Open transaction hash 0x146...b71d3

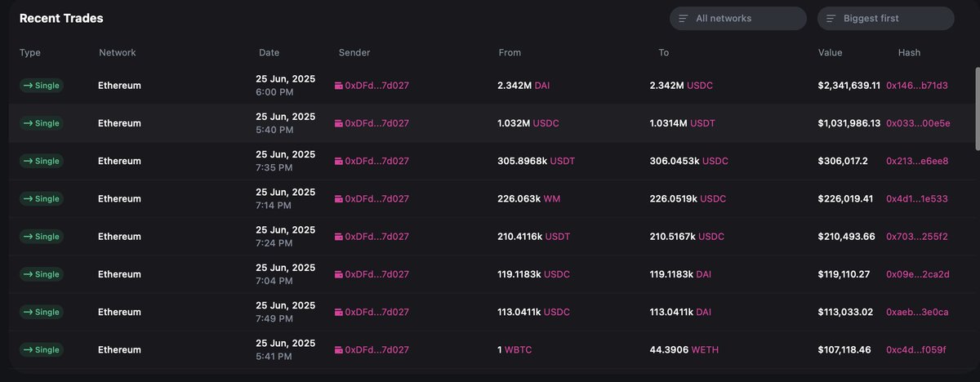point(917,86)
